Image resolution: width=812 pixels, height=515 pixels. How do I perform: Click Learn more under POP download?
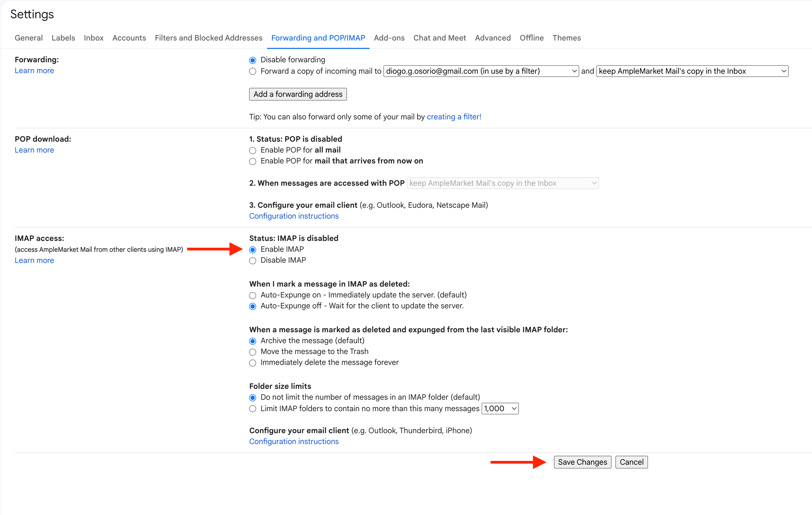click(x=34, y=150)
